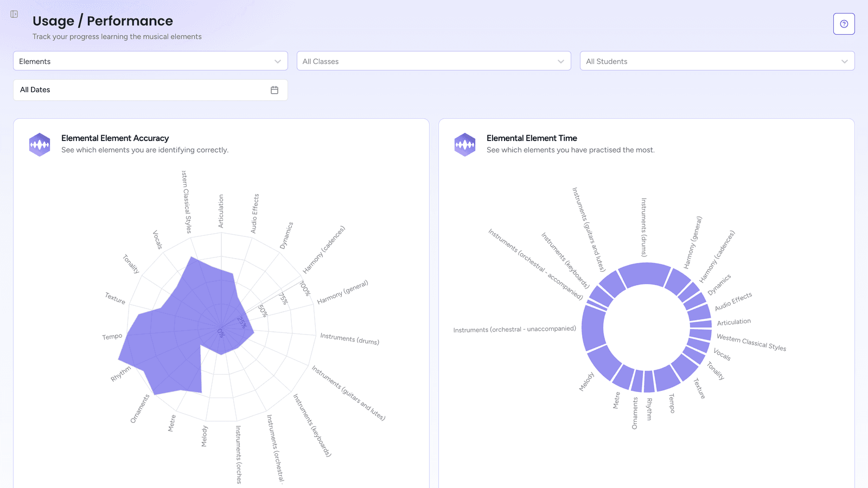Click the All Classes chevron arrow
Image resolution: width=868 pixels, height=488 pixels.
pos(561,61)
